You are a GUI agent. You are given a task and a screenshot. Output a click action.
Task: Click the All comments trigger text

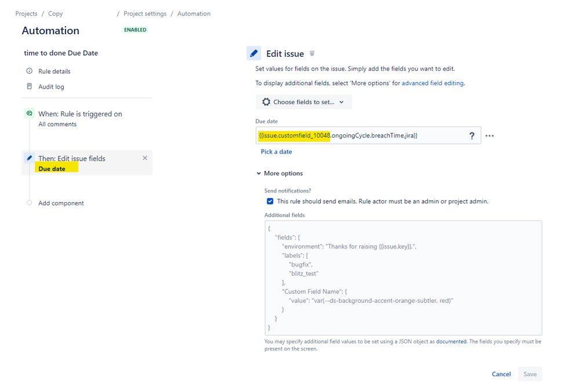point(57,124)
